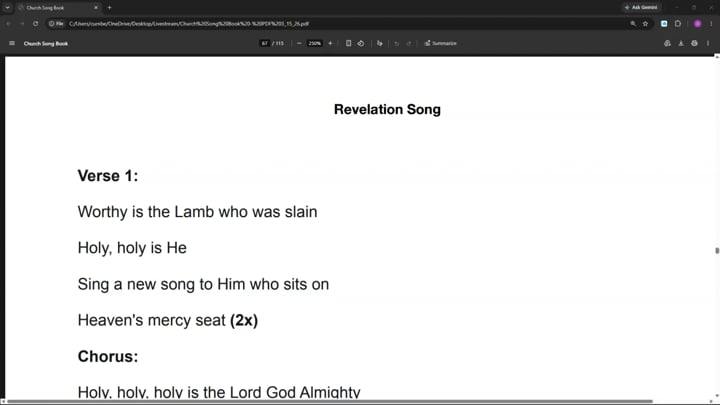The image size is (720, 405).
Task: Edit the 250% zoom level field
Action: click(315, 43)
